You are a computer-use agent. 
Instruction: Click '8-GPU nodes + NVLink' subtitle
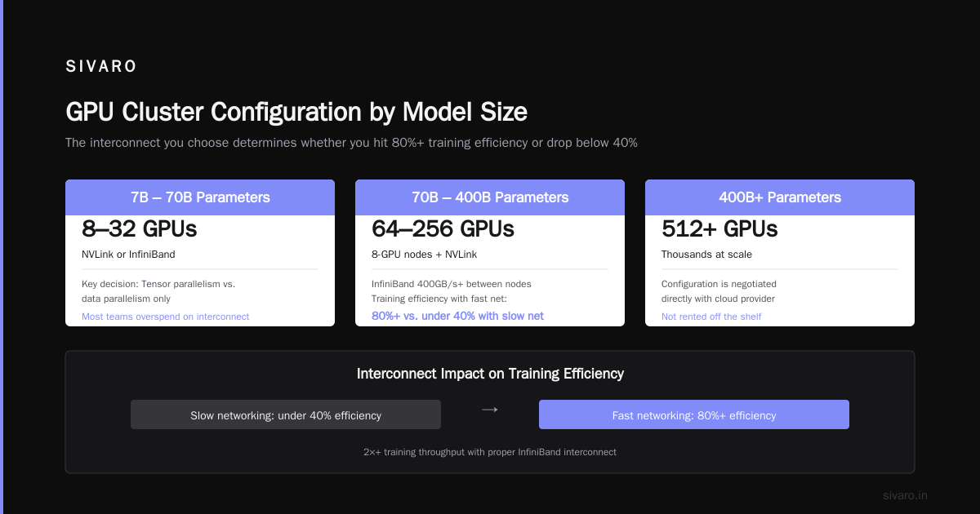[424, 255]
